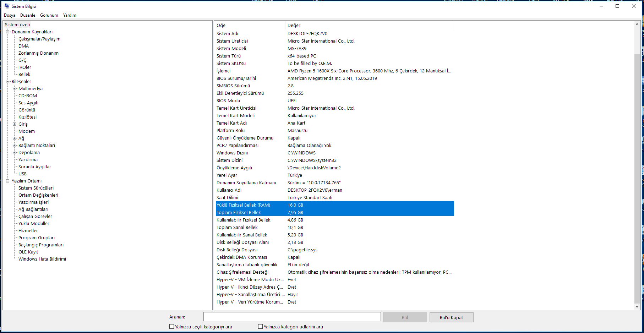Select Yazdırma İşleri tree item

pos(34,202)
